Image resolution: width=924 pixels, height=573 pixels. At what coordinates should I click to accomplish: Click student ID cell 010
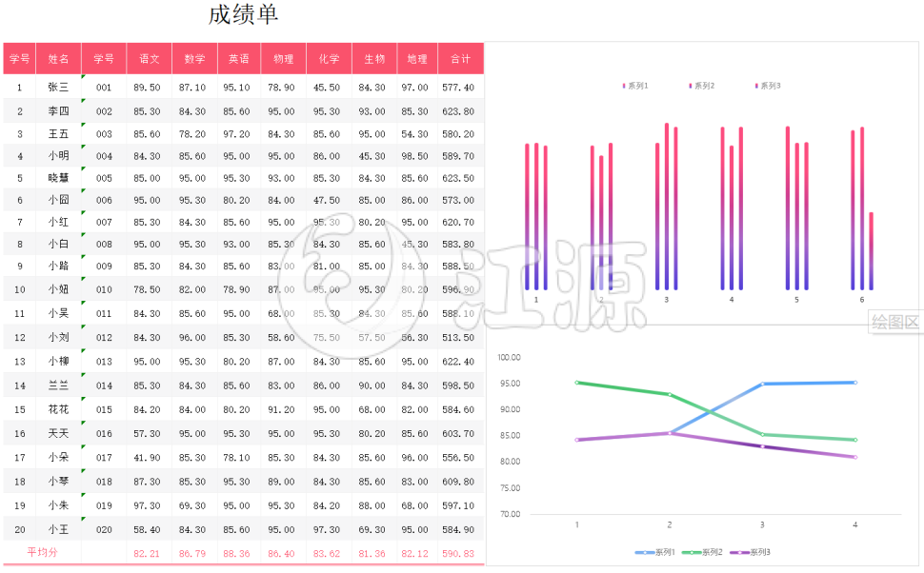[x=104, y=289]
